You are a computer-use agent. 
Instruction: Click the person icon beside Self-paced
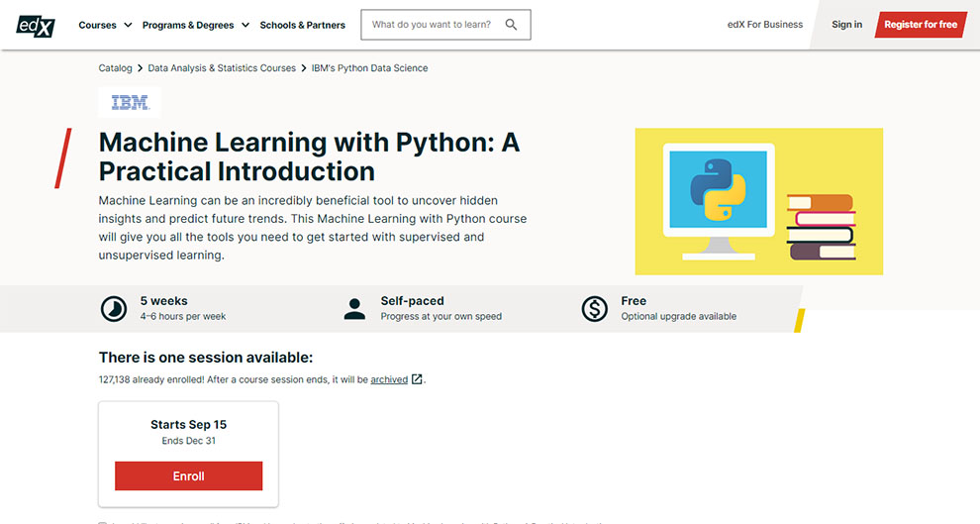click(354, 309)
